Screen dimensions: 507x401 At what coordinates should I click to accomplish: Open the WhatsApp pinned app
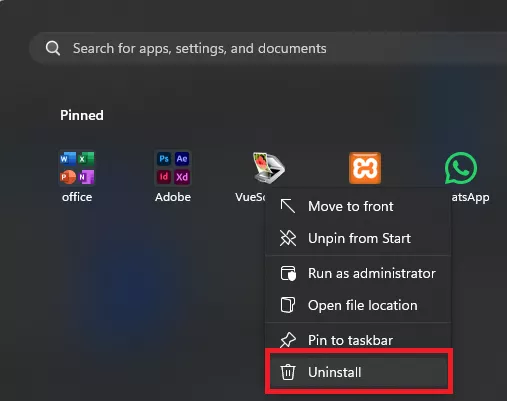[461, 168]
